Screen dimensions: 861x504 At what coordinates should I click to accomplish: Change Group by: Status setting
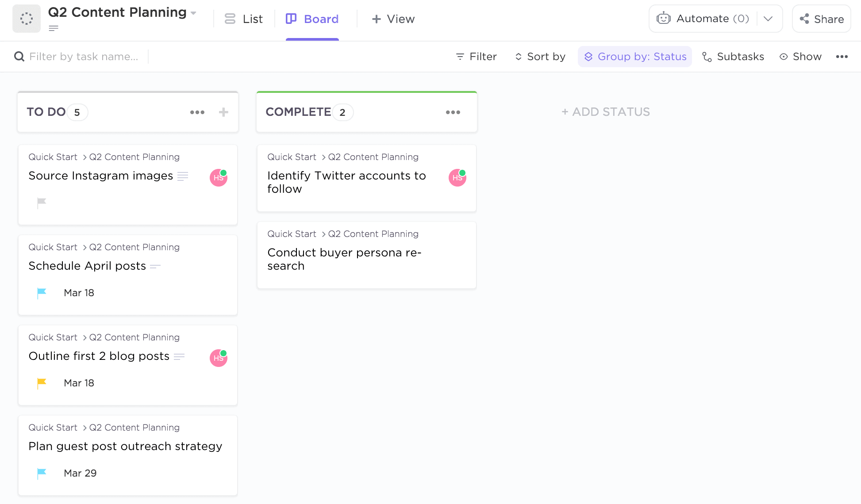pyautogui.click(x=635, y=57)
